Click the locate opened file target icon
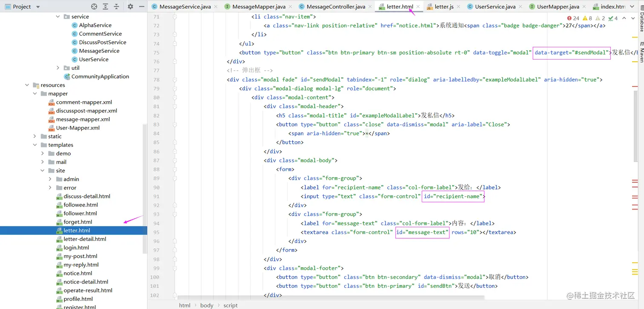Image resolution: width=644 pixels, height=309 pixels. point(94,7)
